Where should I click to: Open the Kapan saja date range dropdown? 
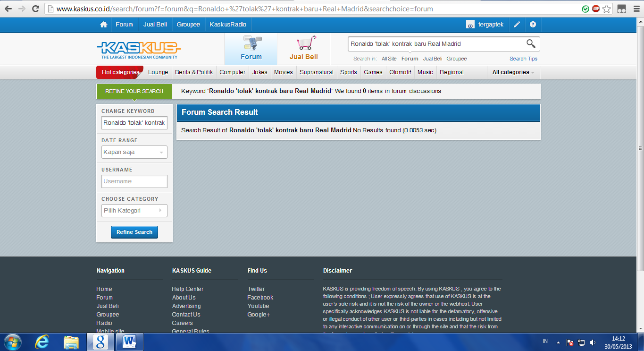click(134, 152)
